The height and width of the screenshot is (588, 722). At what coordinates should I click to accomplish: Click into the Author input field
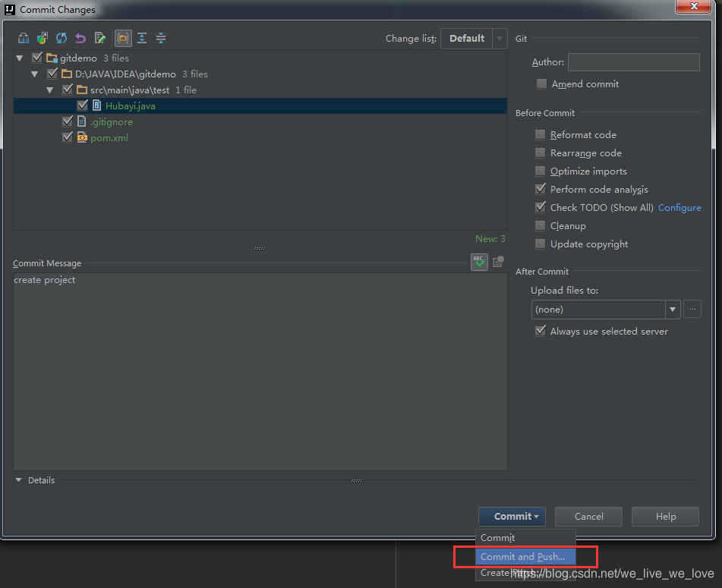(634, 62)
